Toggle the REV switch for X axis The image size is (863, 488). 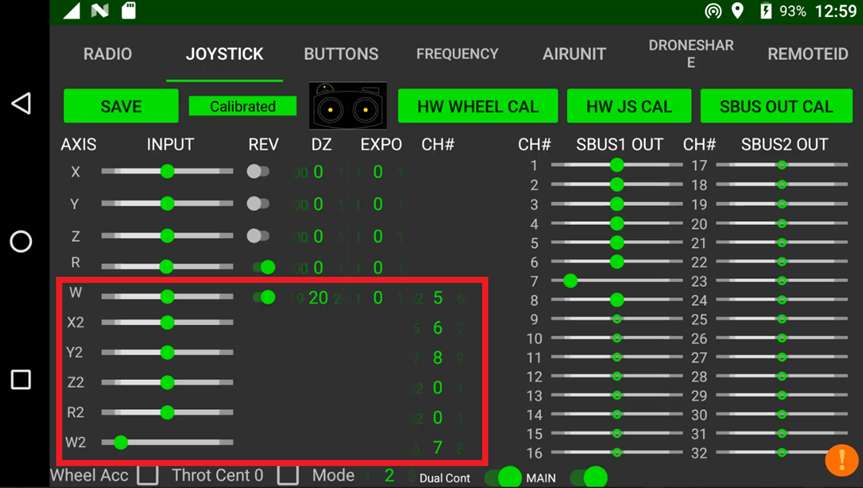point(259,172)
